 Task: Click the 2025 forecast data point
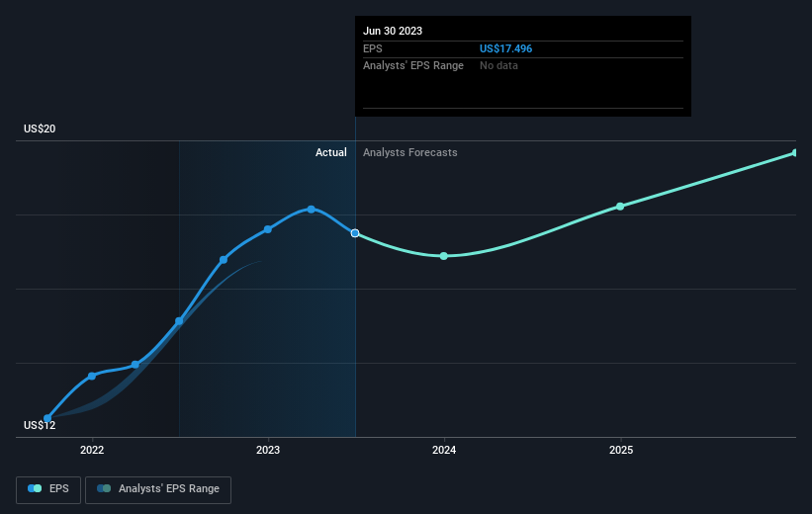620,207
